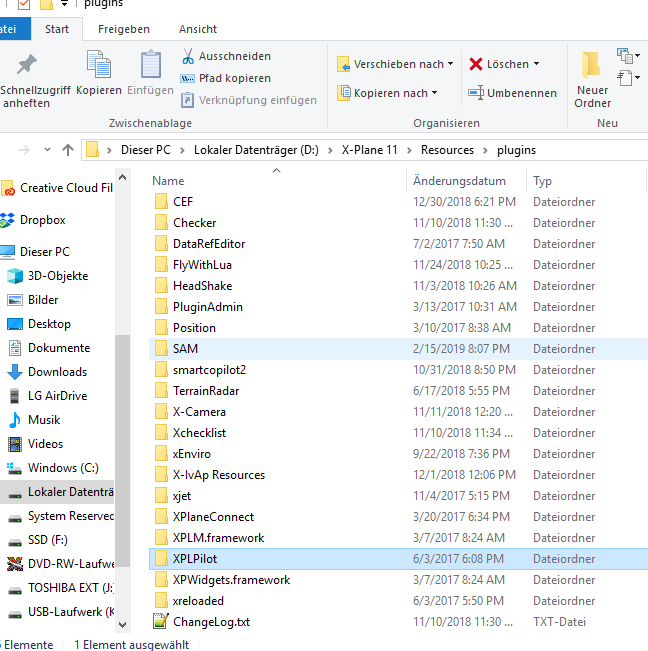
Task: Expand the Löschen dropdown arrow
Action: [536, 64]
